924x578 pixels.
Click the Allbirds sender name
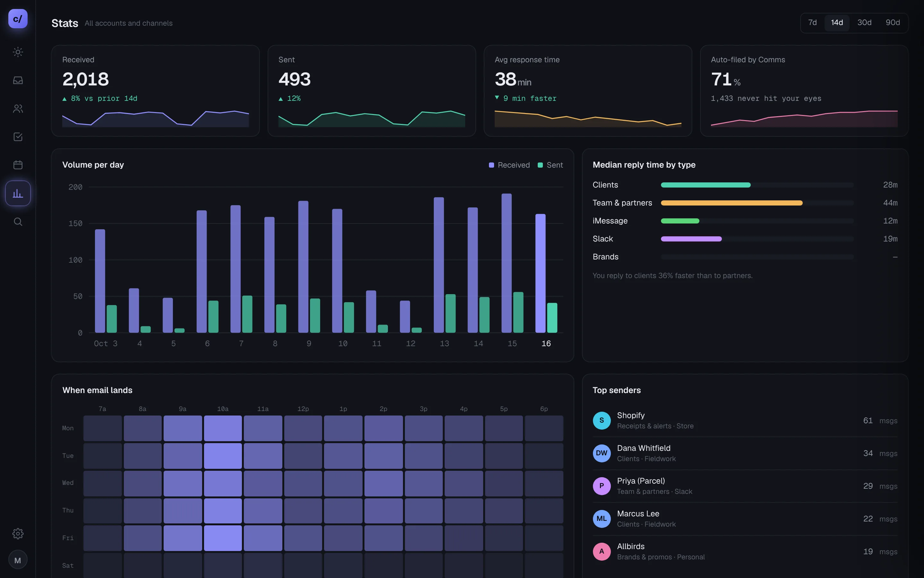tap(630, 547)
